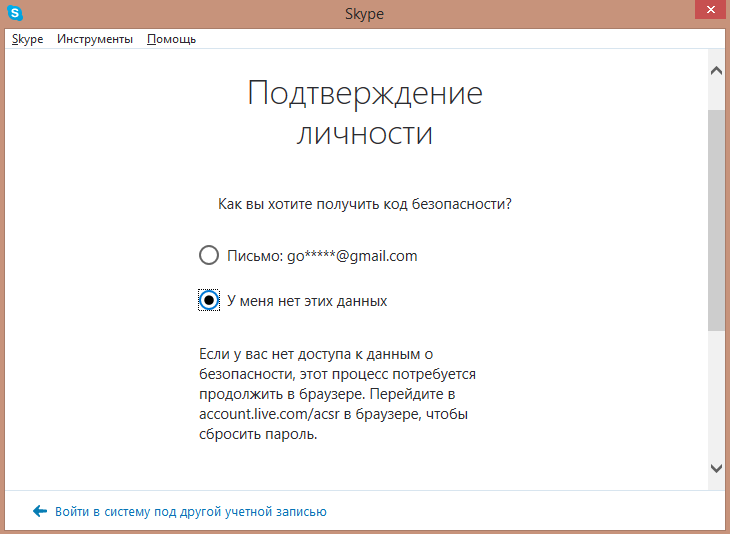
Task: Select the 'Письмо: go*****@gmail.com' radio button
Action: point(209,256)
